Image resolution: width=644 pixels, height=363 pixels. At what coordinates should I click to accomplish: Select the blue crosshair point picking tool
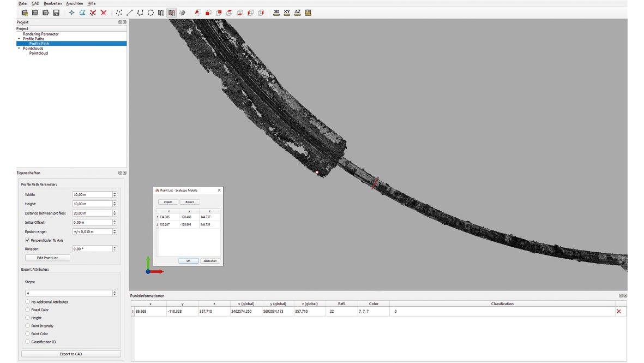coord(71,13)
